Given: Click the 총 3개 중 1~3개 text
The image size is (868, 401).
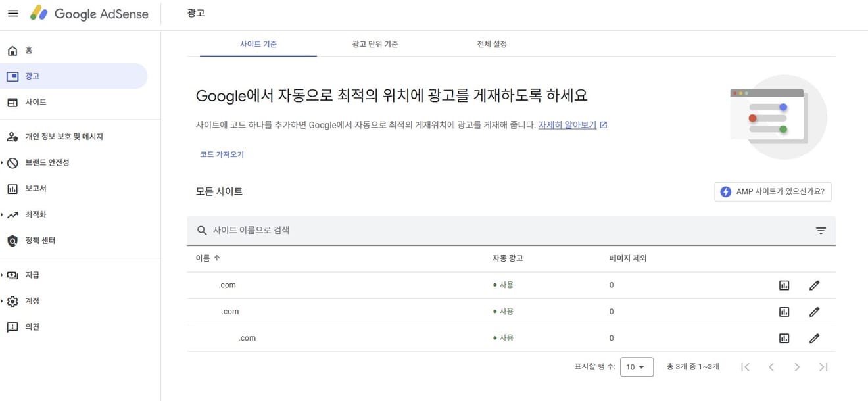Looking at the screenshot, I should 692,367.
